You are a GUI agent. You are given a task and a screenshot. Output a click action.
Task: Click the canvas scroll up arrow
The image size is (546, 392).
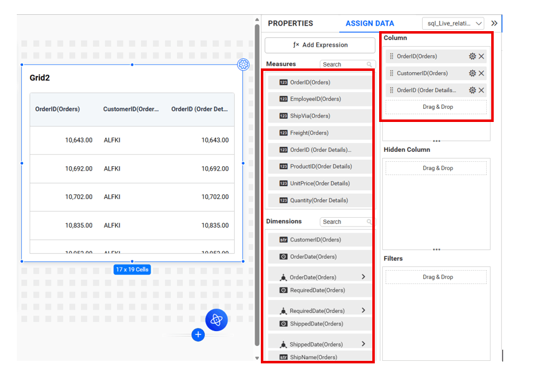click(x=257, y=19)
